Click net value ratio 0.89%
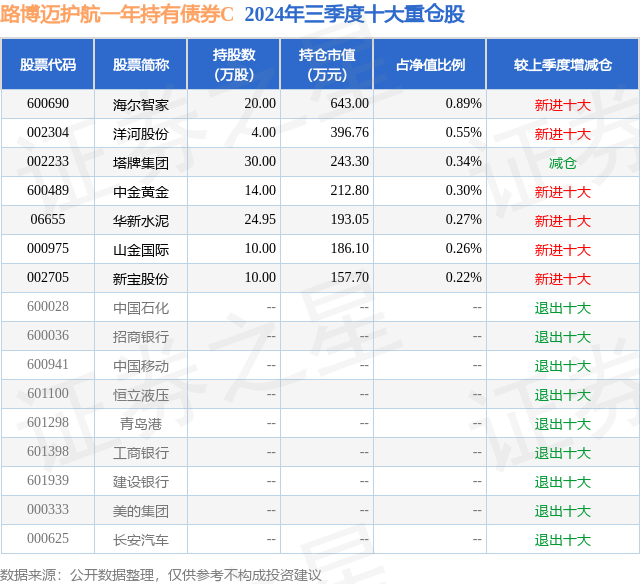Viewport: 640px width, 584px height. (463, 104)
